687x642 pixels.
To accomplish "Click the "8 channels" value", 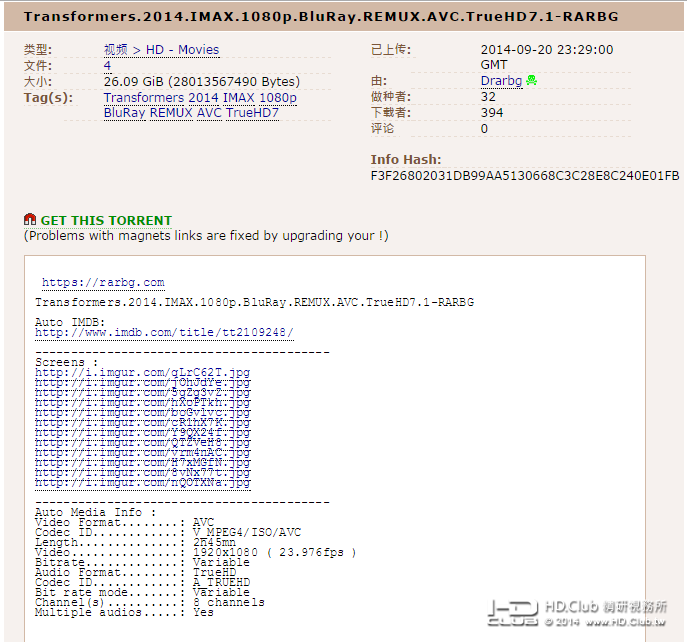I will [x=229, y=603].
